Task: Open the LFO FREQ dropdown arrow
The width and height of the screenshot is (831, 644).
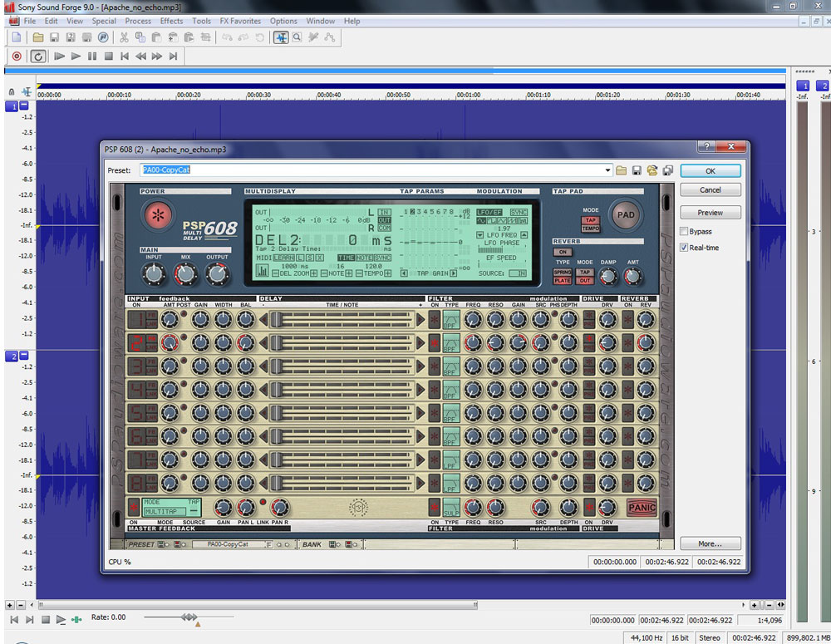Action: point(479,235)
